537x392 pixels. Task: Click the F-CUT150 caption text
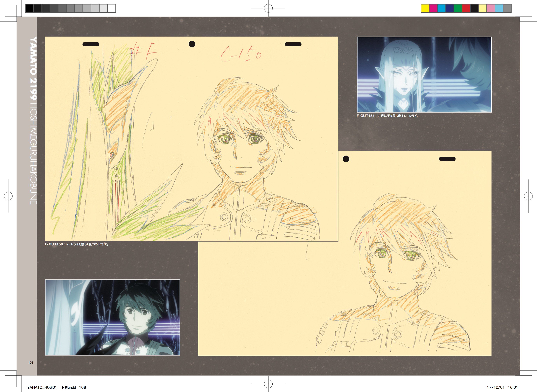click(x=77, y=244)
